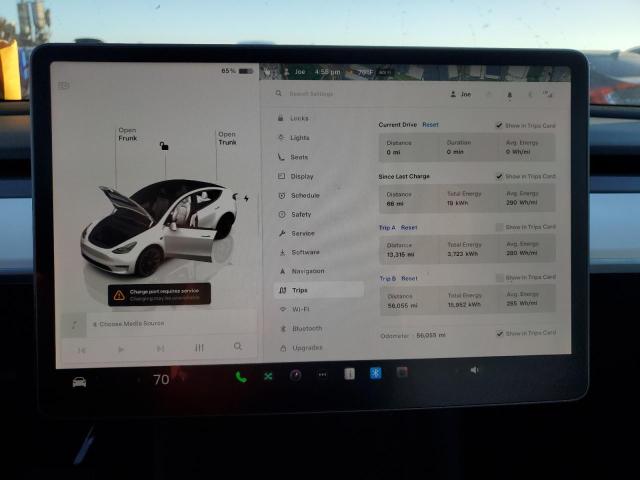The image size is (640, 480).
Task: Tap the icon at top-left of car panel
Action: (x=64, y=85)
